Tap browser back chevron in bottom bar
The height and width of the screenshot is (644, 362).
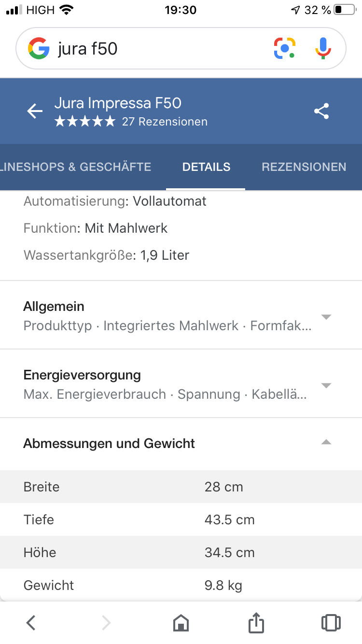(x=31, y=623)
